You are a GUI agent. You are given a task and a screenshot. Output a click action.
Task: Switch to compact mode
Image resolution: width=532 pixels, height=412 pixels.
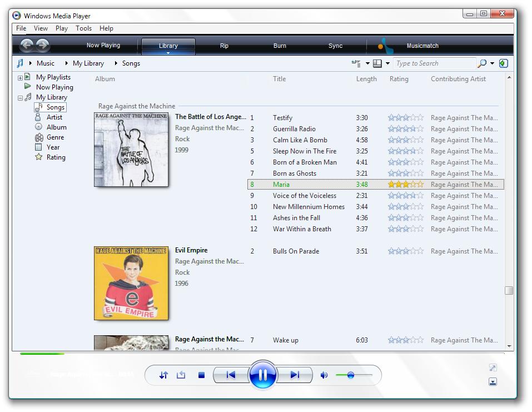click(493, 382)
